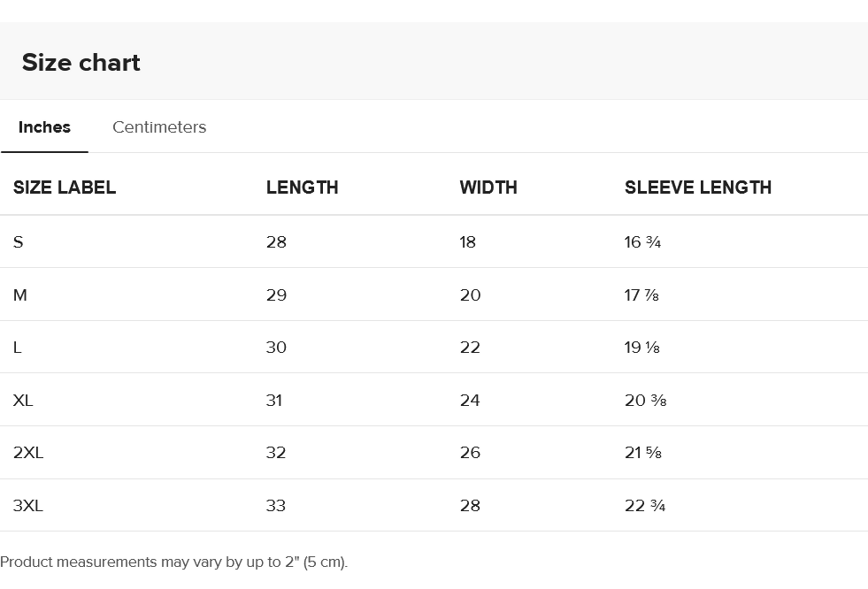Click the length value 32 for 2XL
Screen dimensions: 868x589
[276, 453]
